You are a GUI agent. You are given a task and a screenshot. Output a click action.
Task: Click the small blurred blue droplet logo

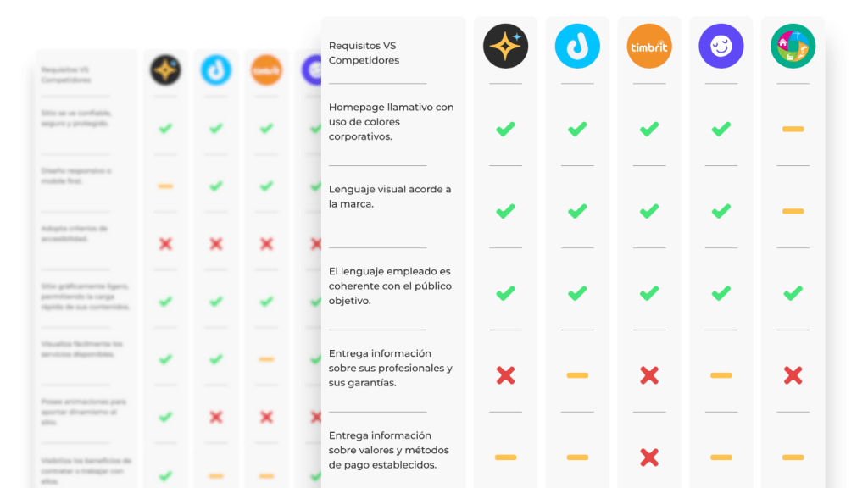pyautogui.click(x=216, y=70)
